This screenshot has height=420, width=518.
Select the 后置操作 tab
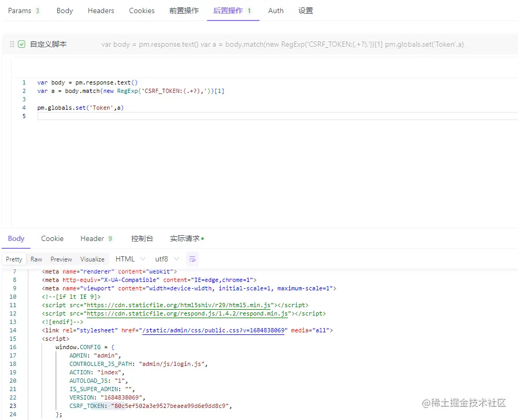click(x=232, y=10)
